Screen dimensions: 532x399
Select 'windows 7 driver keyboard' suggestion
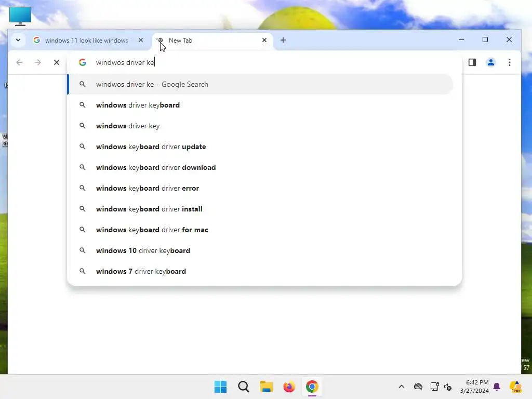click(260, 271)
